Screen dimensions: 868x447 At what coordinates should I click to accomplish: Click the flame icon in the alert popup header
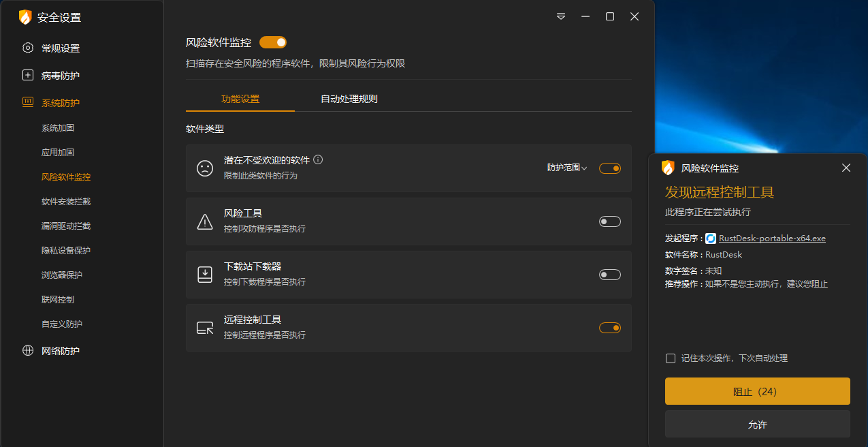point(669,168)
